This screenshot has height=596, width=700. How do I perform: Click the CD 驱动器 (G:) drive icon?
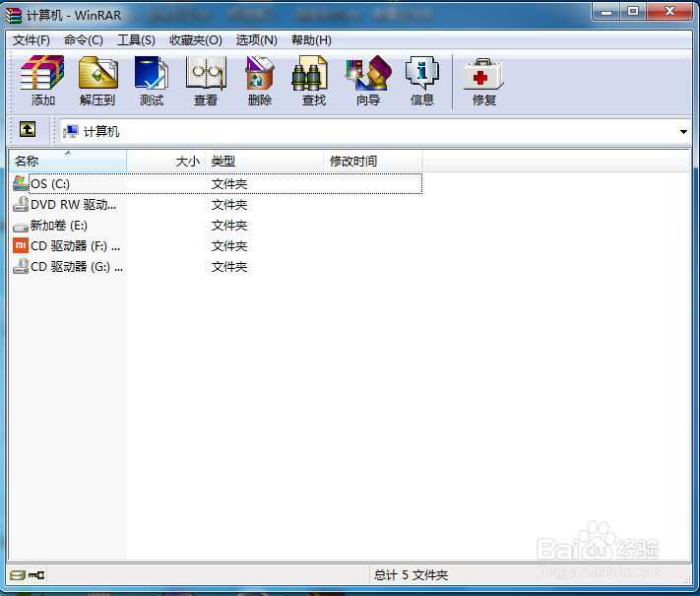21,266
